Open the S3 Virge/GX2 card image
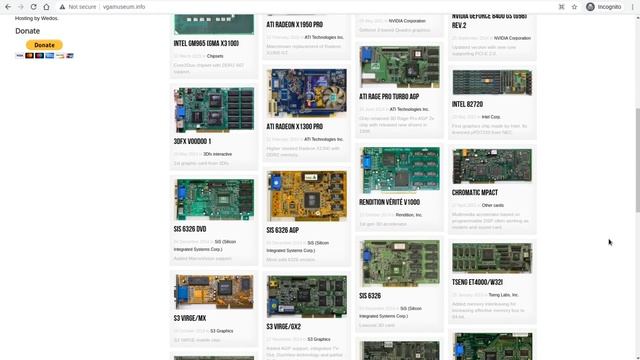640x360 pixels. coord(307,297)
